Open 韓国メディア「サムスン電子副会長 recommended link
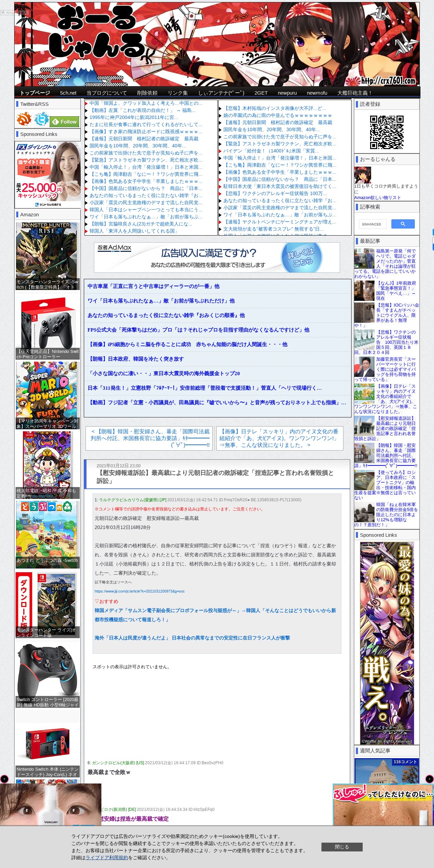 pyautogui.click(x=215, y=615)
